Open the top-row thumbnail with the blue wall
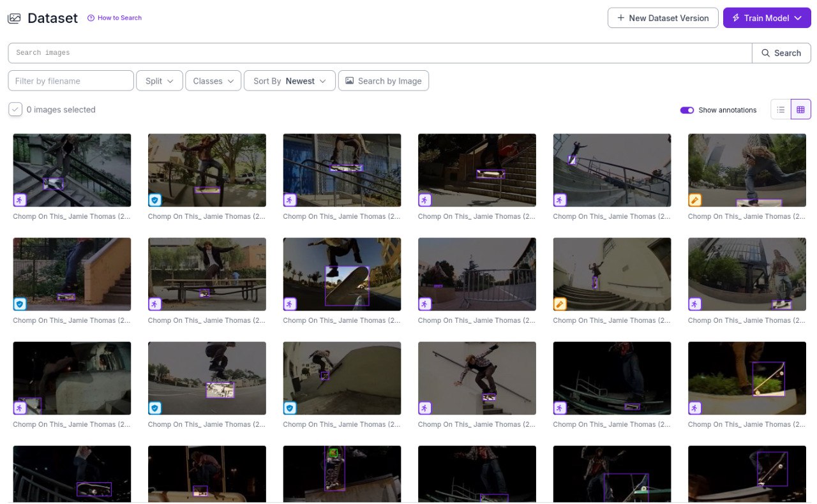Screen dimensions: 817x504 tap(342, 170)
